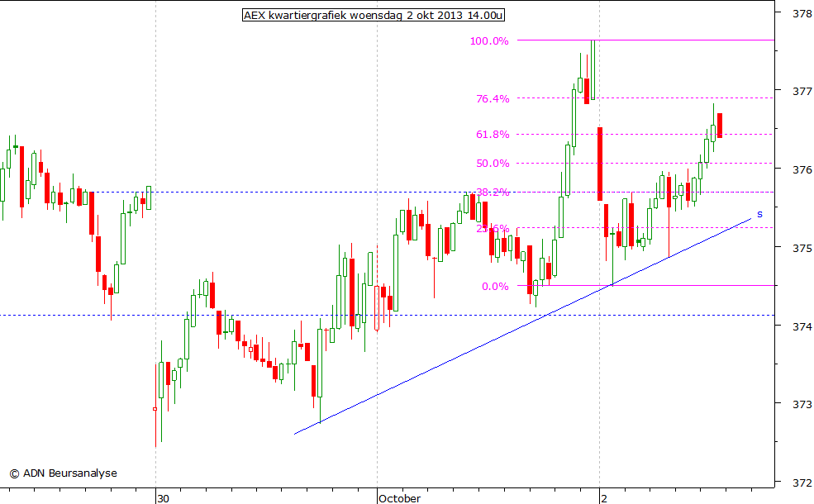Viewport: 814px width, 504px height.
Task: Click price axis value 372
Action: [x=802, y=483]
